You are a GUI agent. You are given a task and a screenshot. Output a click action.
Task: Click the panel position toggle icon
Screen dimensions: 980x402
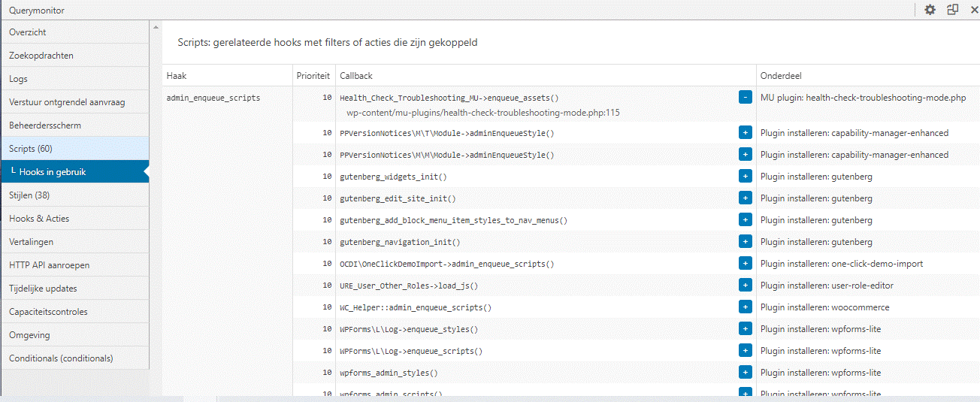click(952, 10)
